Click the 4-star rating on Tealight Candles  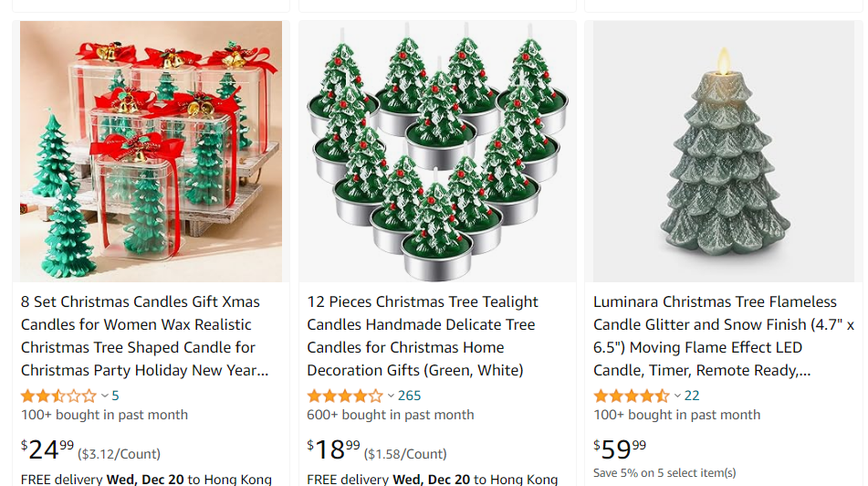point(345,396)
